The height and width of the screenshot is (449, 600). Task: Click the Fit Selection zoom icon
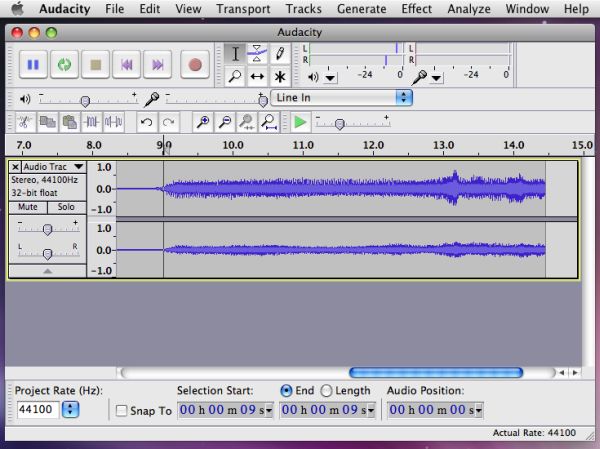pyautogui.click(x=247, y=122)
